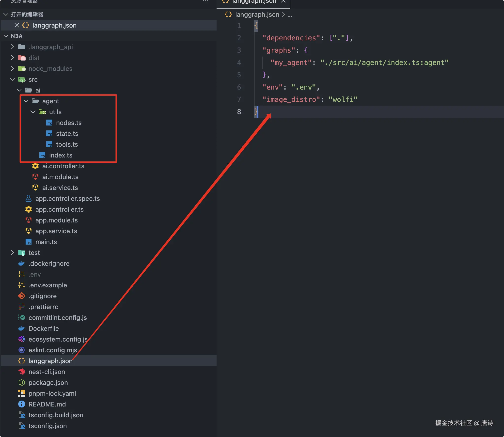Click the Dockerfile whale icon
This screenshot has height=437, width=504.
point(22,328)
